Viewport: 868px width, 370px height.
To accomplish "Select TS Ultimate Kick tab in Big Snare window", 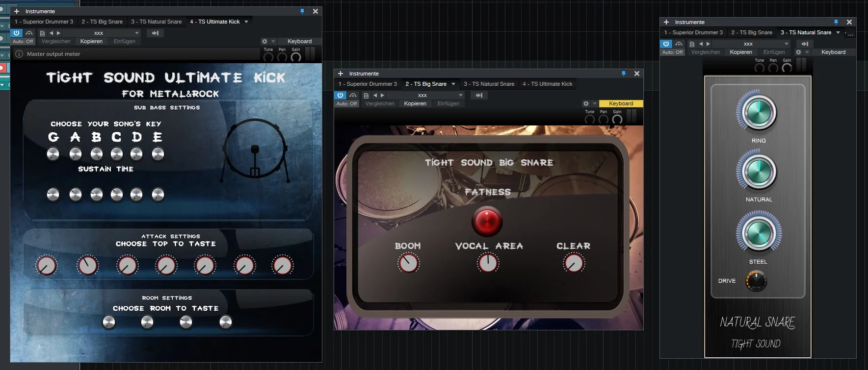I will tap(548, 84).
